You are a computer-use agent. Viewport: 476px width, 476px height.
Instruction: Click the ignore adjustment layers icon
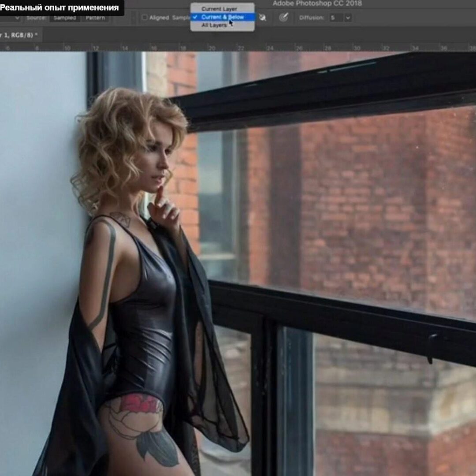click(x=263, y=18)
